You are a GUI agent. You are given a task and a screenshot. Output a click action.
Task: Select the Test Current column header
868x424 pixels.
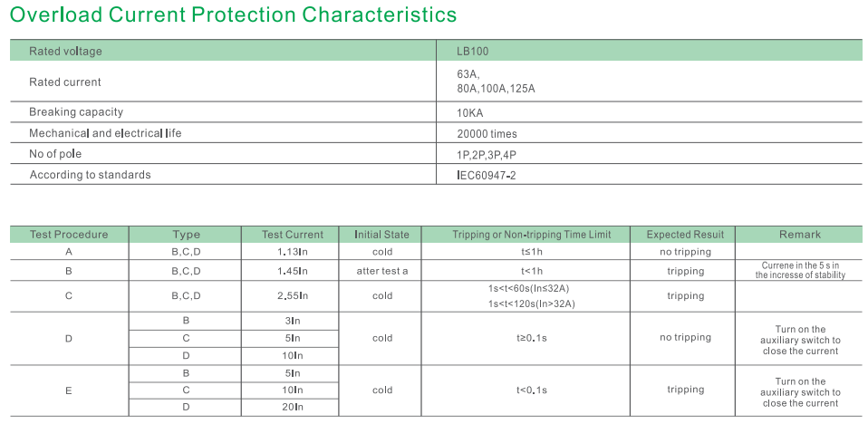pyautogui.click(x=293, y=235)
